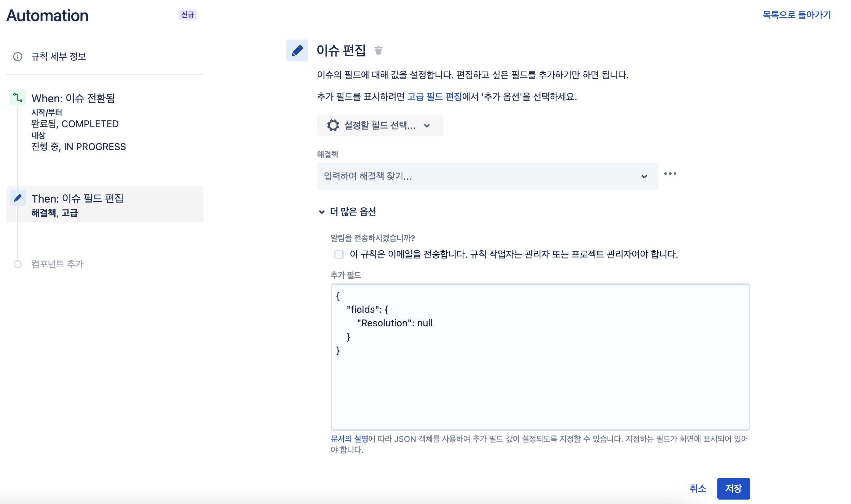Click the 취소 cancel button
851x504 pixels.
pyautogui.click(x=698, y=488)
